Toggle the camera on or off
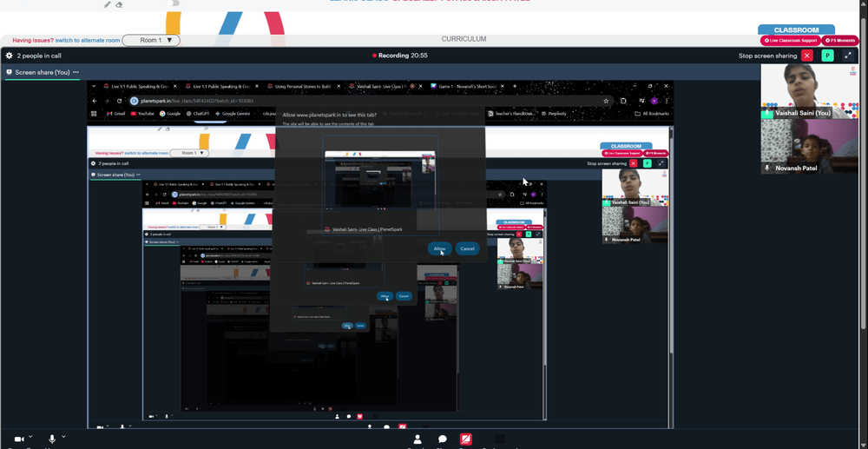868x449 pixels. coord(19,439)
